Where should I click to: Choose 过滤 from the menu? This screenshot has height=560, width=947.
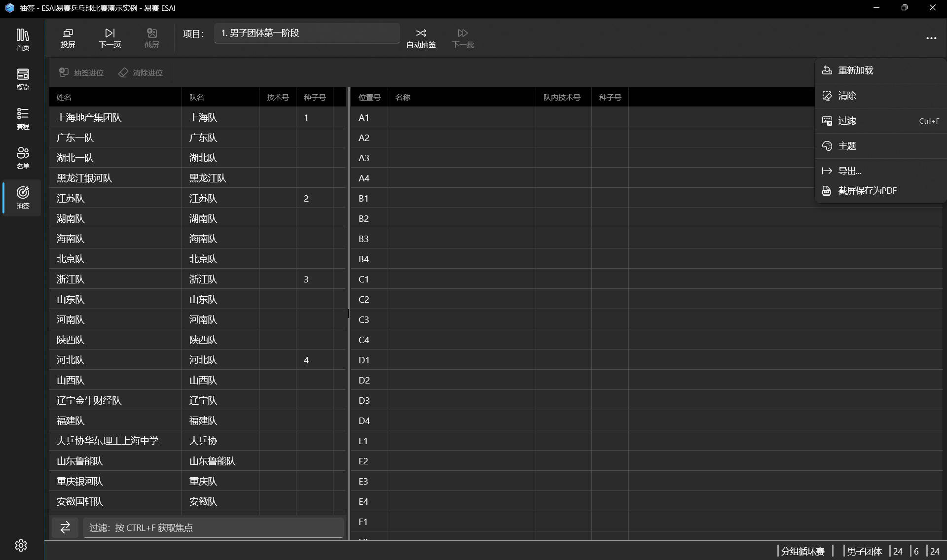[x=880, y=121]
